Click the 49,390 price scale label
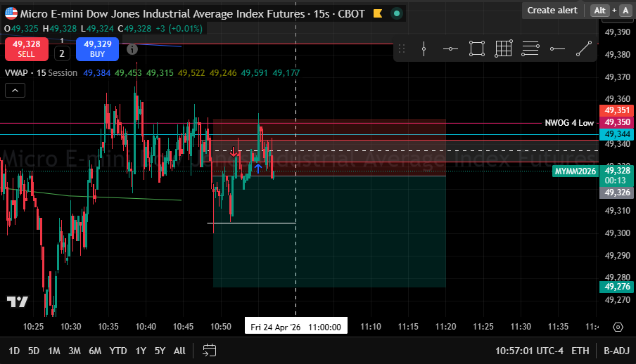 coord(617,32)
